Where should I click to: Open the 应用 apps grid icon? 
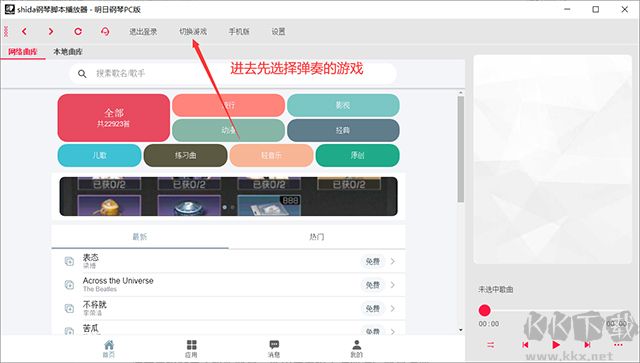pyautogui.click(x=191, y=348)
